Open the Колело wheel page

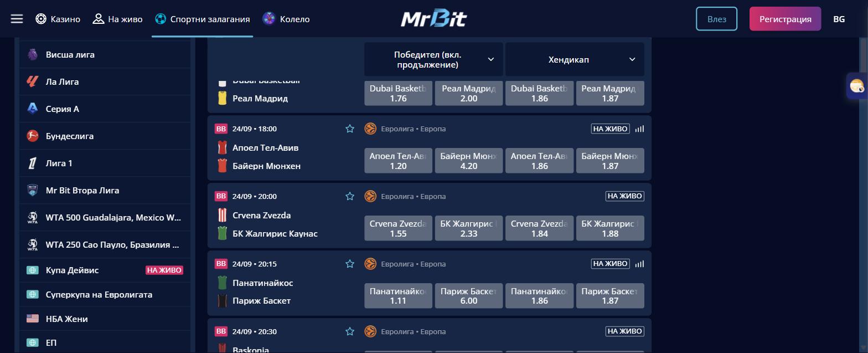[x=286, y=19]
